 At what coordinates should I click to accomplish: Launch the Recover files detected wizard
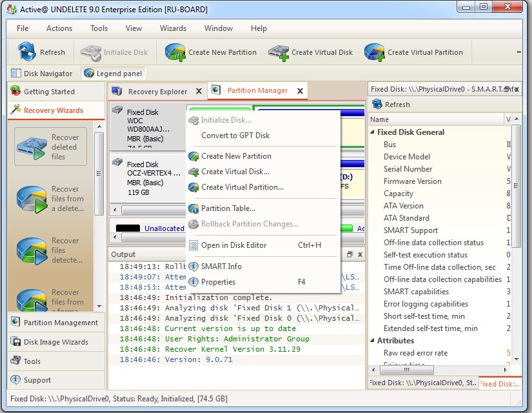[x=50, y=250]
